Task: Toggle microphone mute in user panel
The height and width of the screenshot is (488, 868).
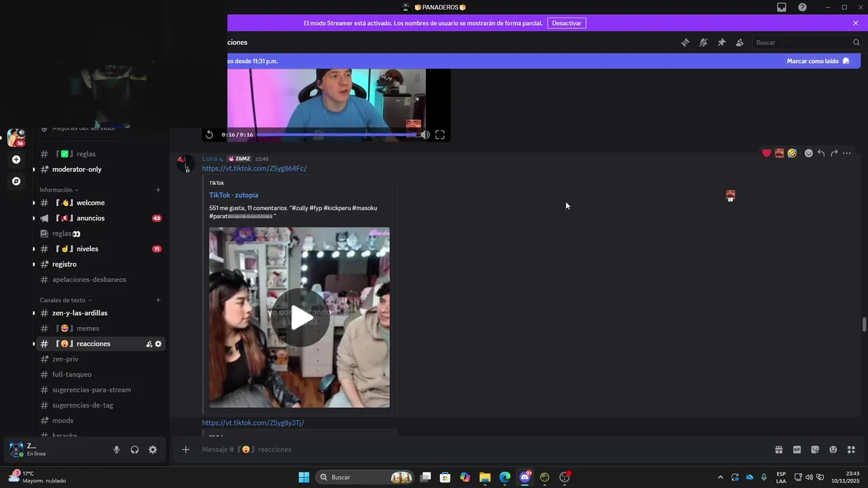Action: (117, 449)
